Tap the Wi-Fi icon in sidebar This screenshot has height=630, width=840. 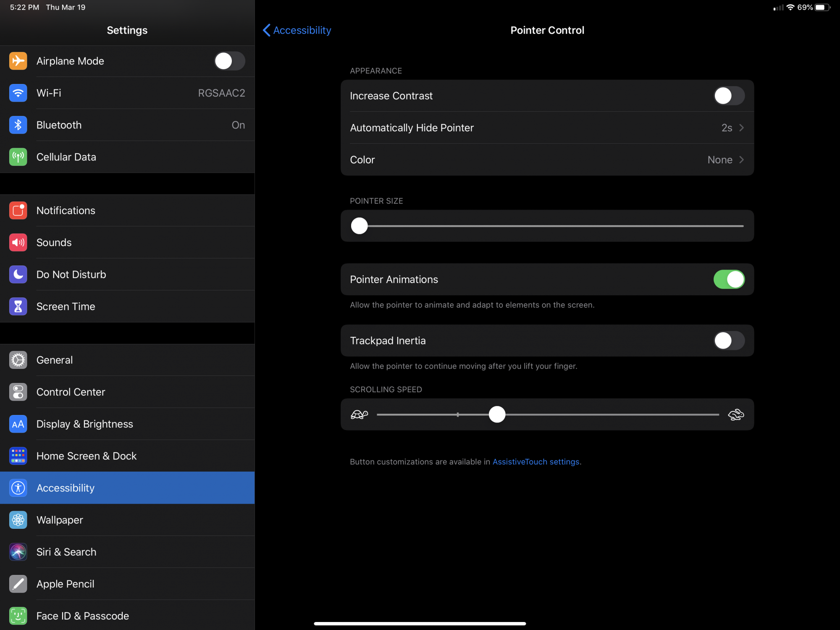[x=18, y=93]
